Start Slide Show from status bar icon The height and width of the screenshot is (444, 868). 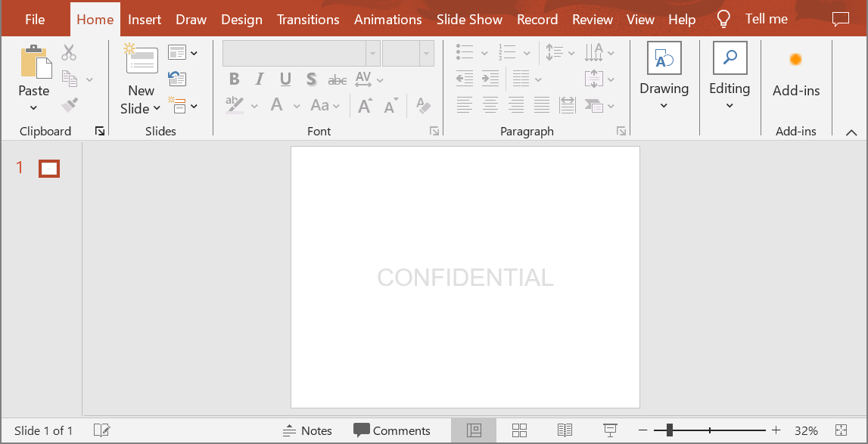click(x=610, y=430)
